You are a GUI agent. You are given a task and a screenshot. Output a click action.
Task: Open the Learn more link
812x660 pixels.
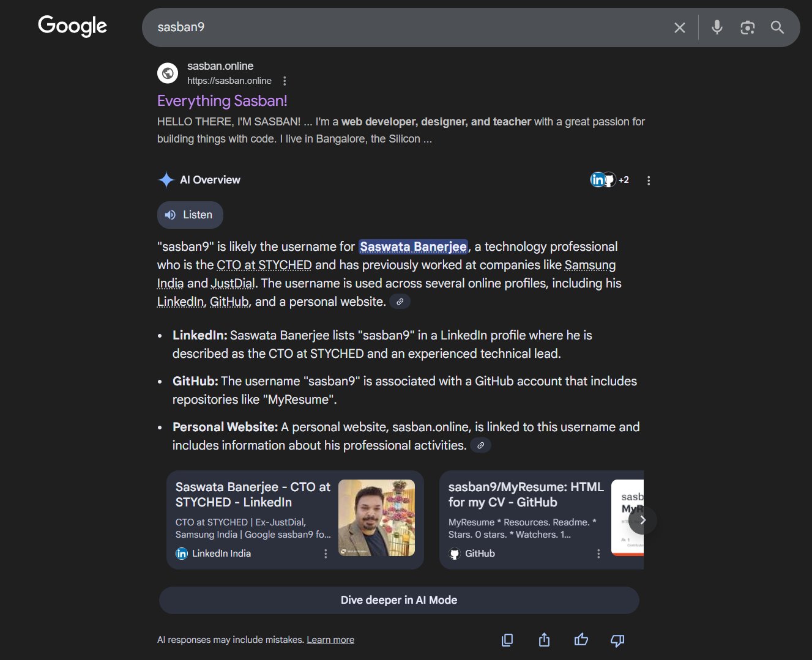pyautogui.click(x=330, y=640)
